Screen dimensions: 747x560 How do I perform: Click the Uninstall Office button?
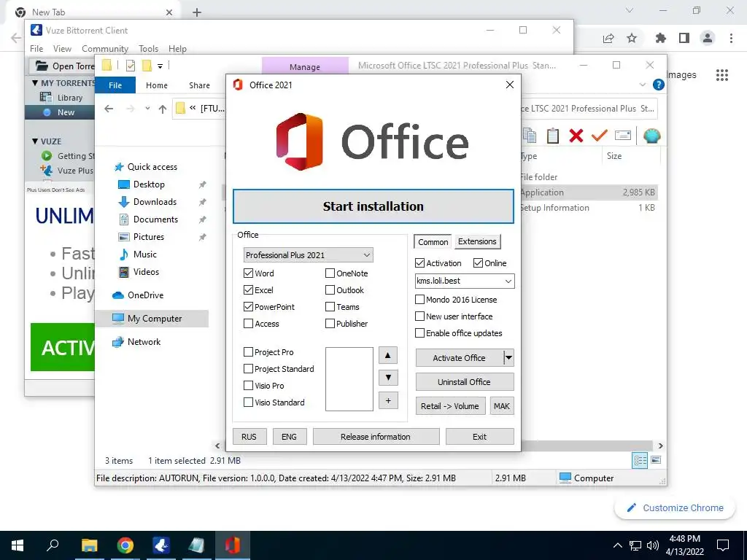(465, 382)
